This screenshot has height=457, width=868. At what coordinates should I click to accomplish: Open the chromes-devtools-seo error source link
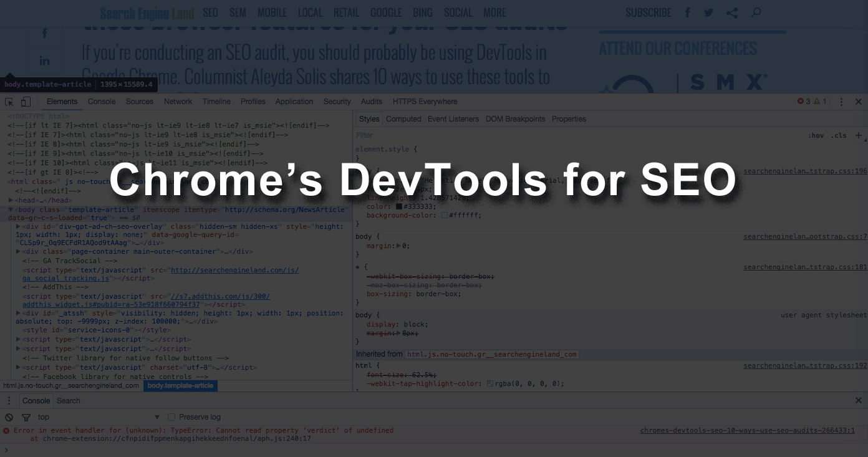(748, 430)
